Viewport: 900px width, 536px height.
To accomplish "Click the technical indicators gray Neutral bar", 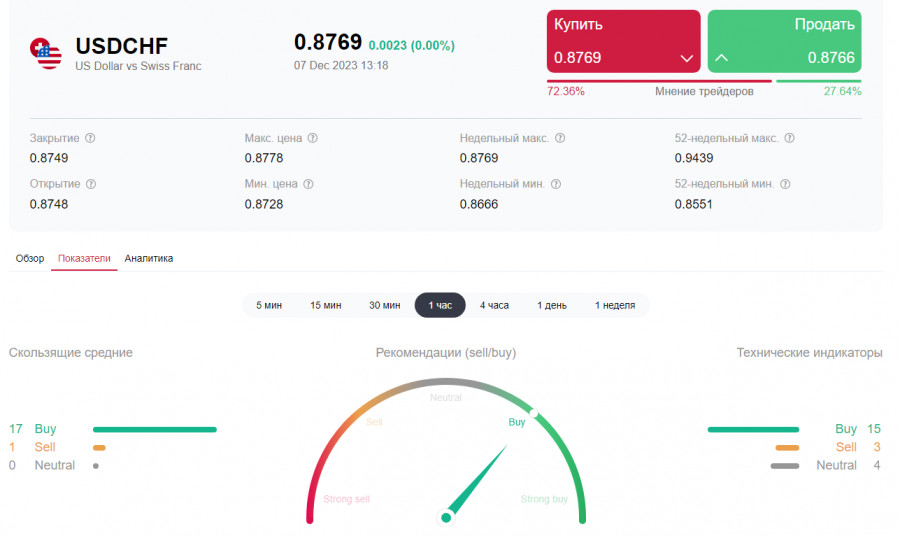I will [785, 466].
